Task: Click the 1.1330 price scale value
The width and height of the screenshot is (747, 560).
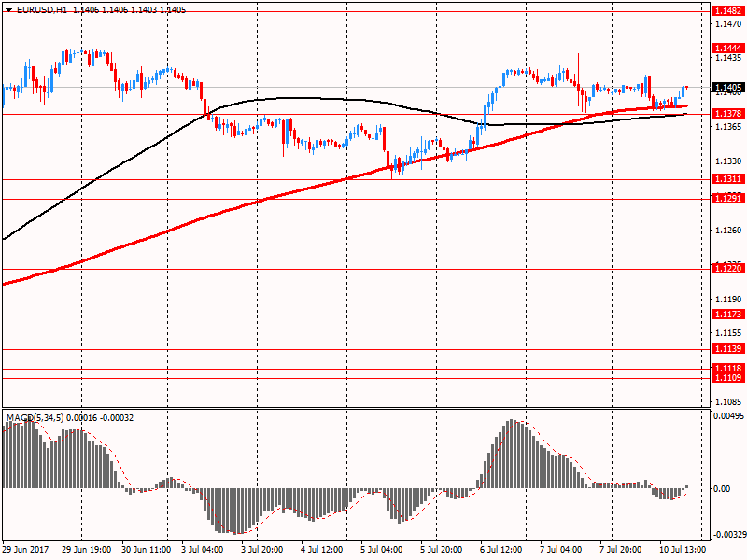Action: (728, 161)
